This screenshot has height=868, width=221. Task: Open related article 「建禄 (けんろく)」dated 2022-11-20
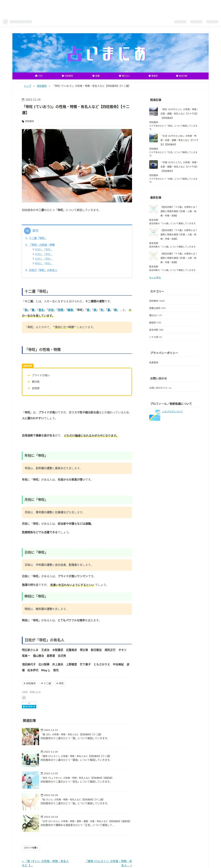75,756
